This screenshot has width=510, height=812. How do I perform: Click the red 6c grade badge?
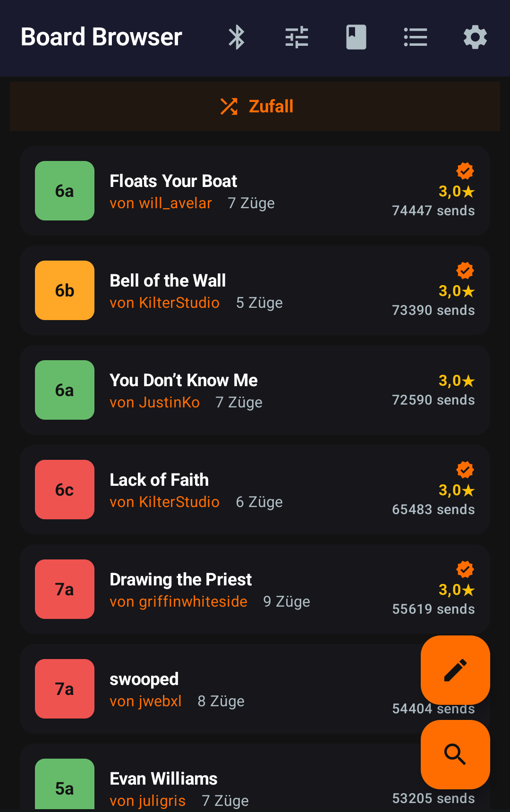[65, 490]
